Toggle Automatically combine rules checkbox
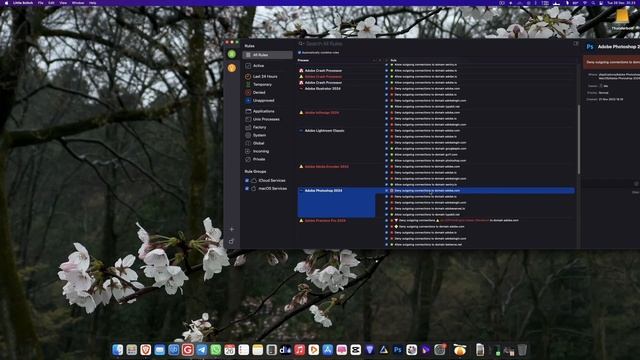 pos(300,53)
